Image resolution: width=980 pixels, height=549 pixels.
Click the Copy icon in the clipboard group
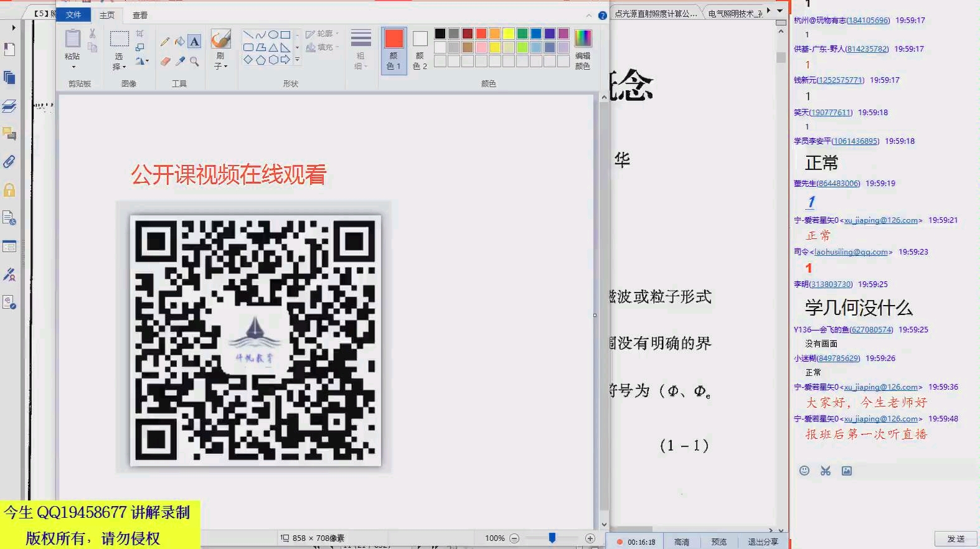(x=92, y=47)
